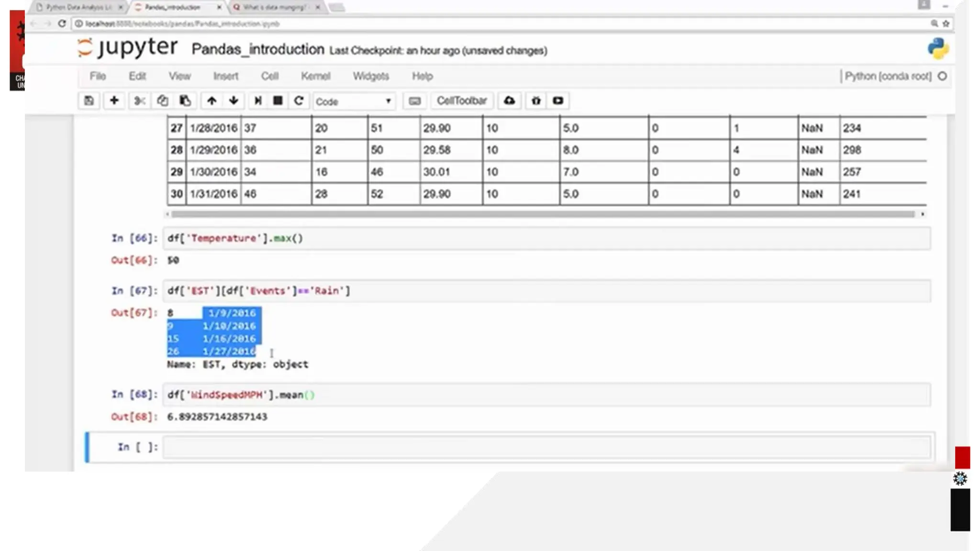980x551 pixels.
Task: Click the CellToolbar button
Action: pyautogui.click(x=461, y=101)
